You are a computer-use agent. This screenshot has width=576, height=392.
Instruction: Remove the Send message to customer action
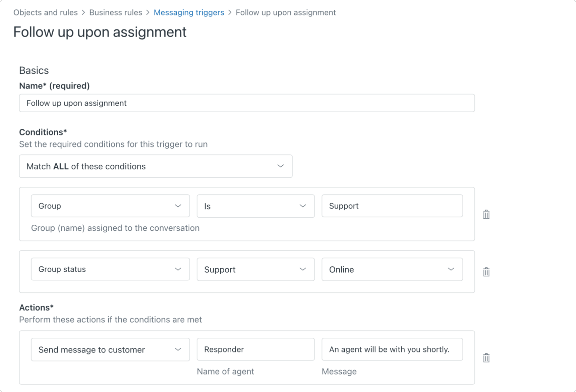tap(486, 358)
